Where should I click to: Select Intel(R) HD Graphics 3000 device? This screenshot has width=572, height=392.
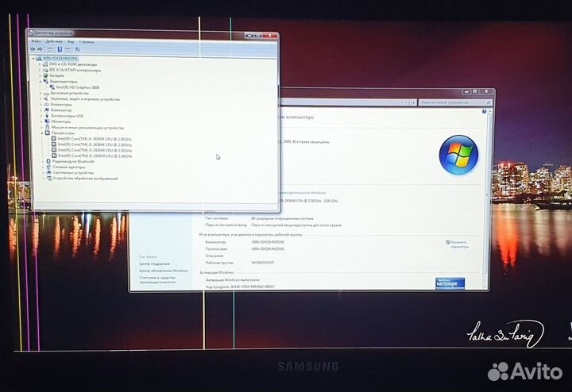(75, 87)
